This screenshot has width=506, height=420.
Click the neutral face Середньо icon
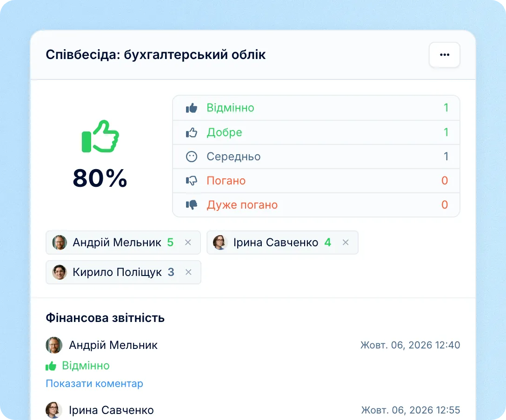(191, 157)
